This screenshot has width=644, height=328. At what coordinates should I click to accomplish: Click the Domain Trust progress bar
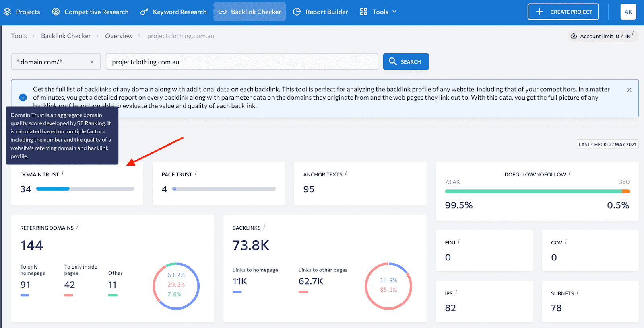[x=85, y=189]
